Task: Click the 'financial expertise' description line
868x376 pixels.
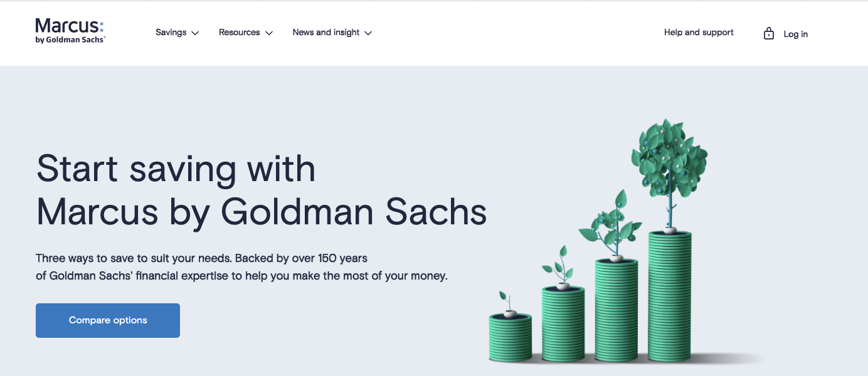Action: coord(241,276)
